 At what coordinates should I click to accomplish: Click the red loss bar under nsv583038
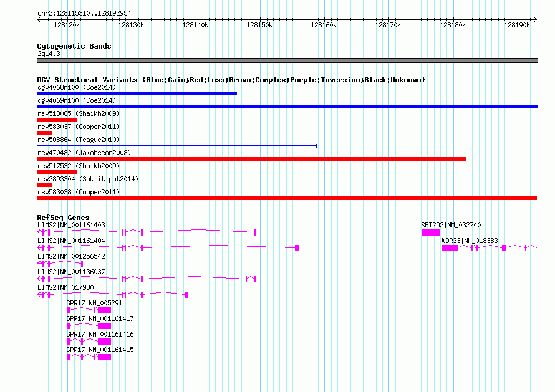(x=287, y=198)
